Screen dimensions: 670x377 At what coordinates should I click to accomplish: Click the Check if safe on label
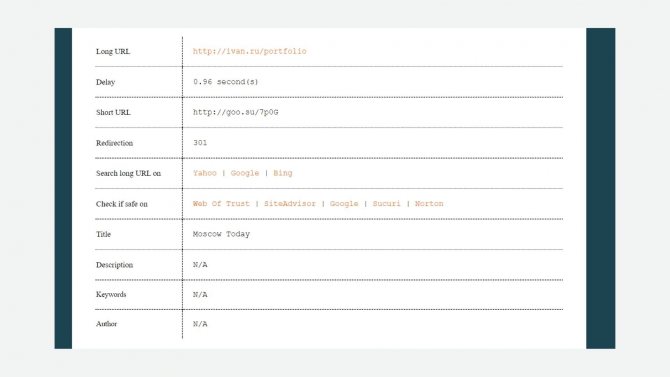click(122, 204)
